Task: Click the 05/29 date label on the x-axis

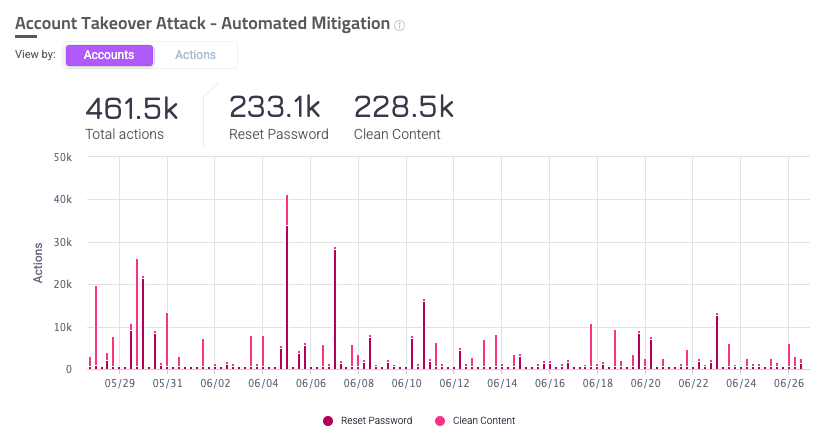Action: click(x=119, y=383)
